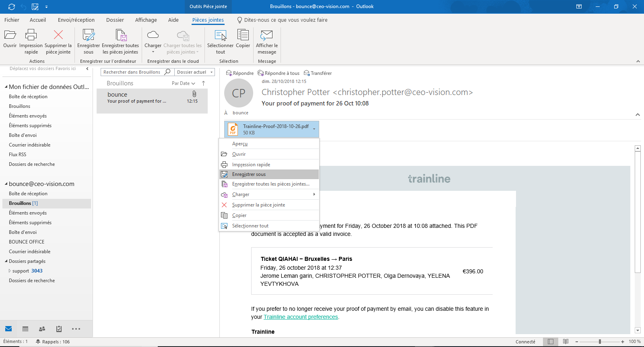This screenshot has height=347, width=644.
Task: Open the People contacts icon in bottom bar
Action: click(42, 329)
